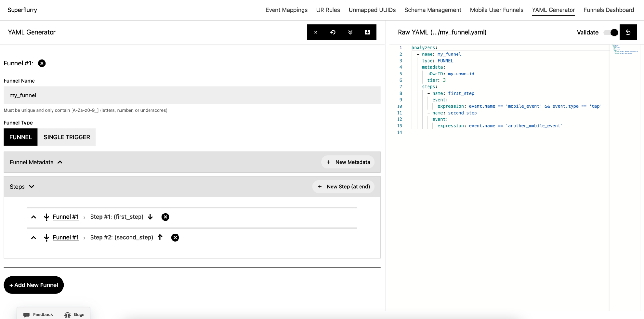Click the Add New Funnel button
The width and height of the screenshot is (644, 319).
[34, 285]
